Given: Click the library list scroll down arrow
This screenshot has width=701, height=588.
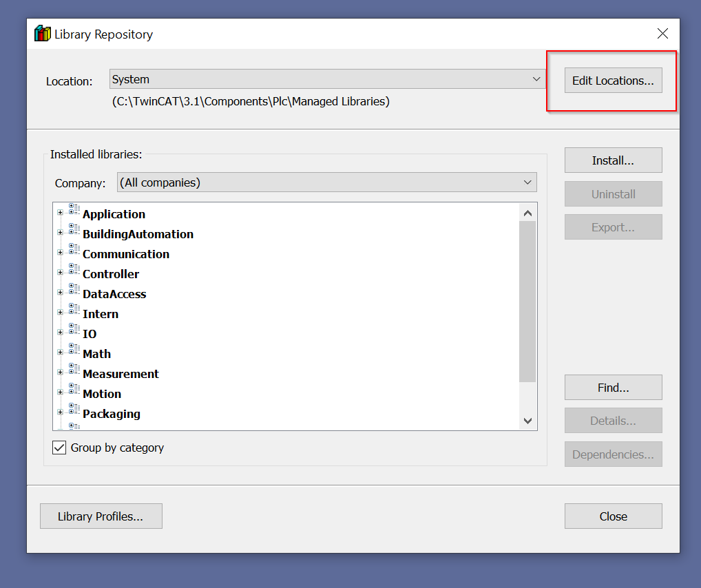Looking at the screenshot, I should click(x=527, y=421).
